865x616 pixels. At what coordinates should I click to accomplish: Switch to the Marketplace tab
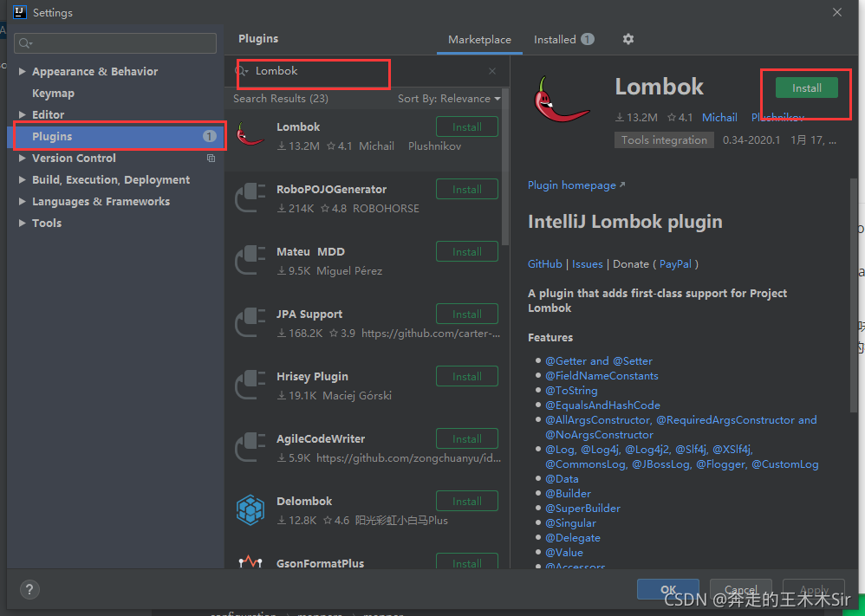pos(479,40)
